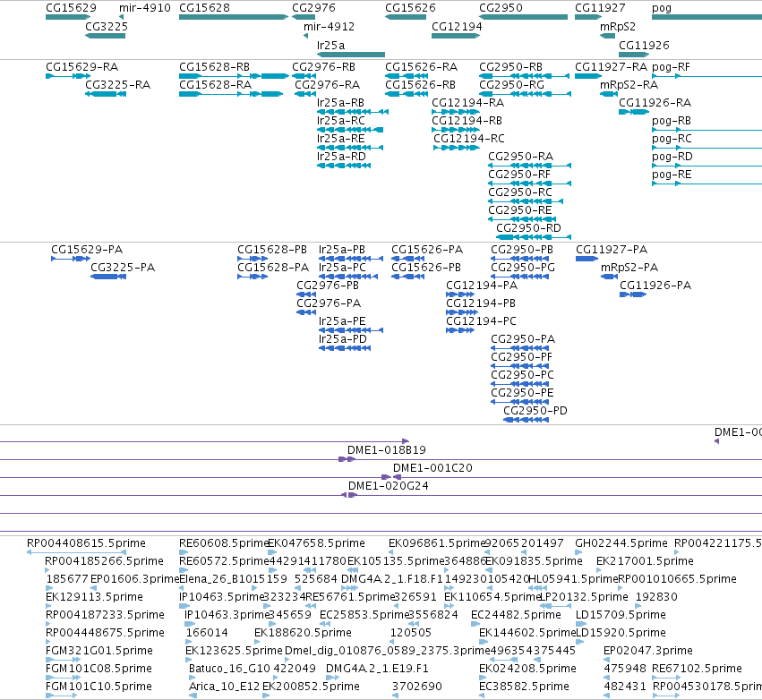This screenshot has height=700, width=762.
Task: Click protein CG2950-PD
Action: point(526,420)
